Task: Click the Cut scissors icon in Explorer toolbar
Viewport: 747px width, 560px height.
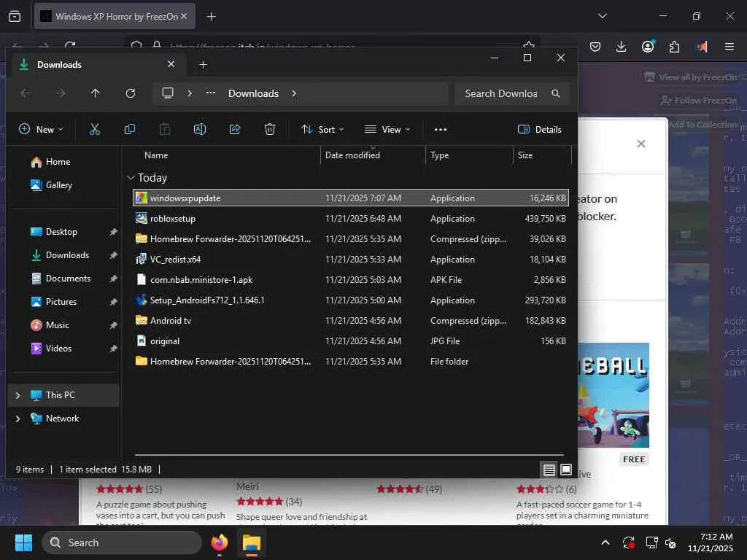Action: coord(95,129)
